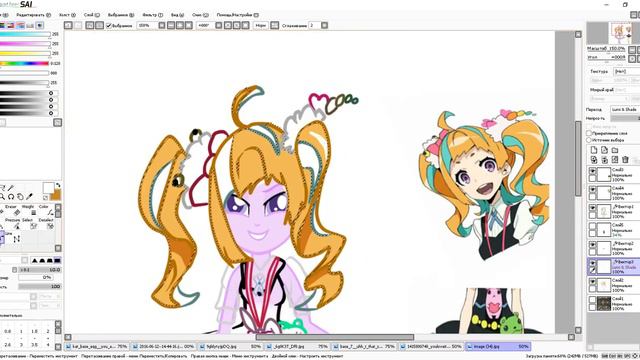Switch to the base_7 document tab
Screen dimensions: 640x360
[x=364, y=346]
